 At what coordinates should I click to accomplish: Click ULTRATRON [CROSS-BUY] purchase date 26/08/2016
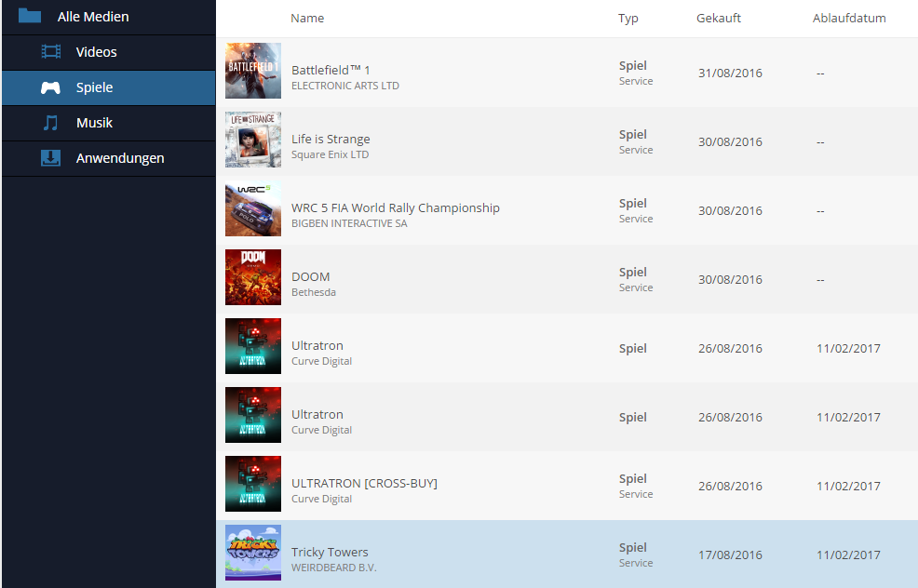[730, 487]
